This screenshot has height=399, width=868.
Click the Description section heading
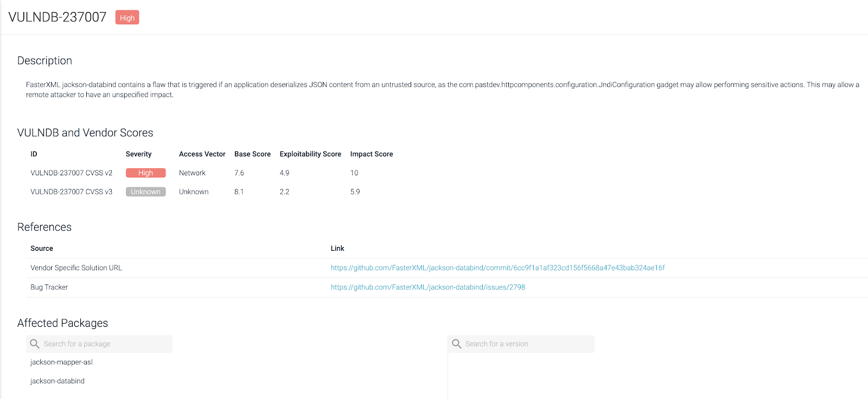[44, 61]
